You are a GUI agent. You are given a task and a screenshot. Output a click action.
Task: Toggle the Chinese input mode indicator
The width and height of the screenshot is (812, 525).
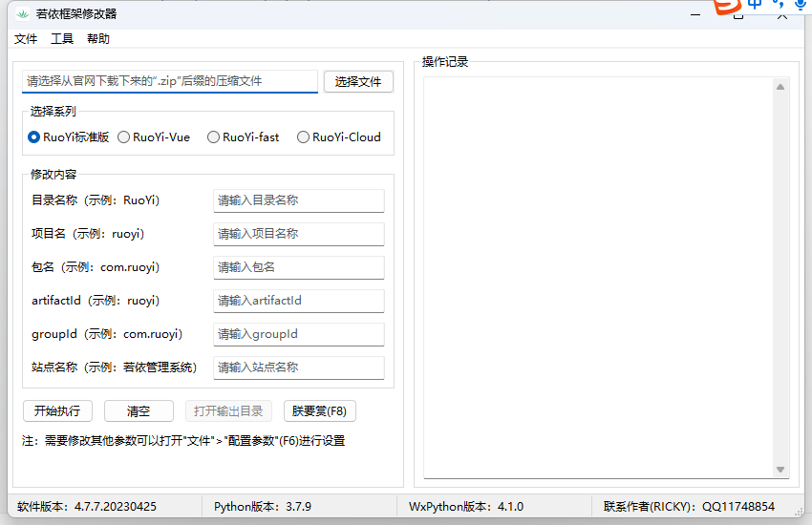tap(755, 5)
